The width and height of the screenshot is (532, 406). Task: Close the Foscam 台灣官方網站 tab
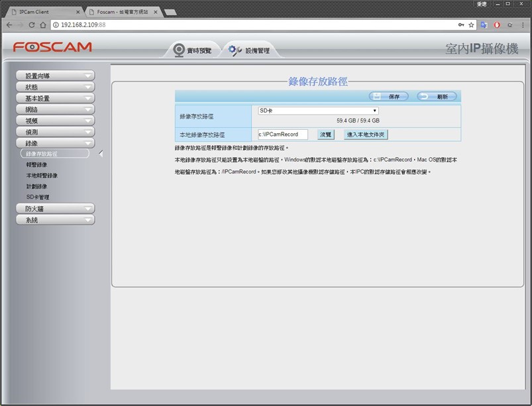(156, 12)
